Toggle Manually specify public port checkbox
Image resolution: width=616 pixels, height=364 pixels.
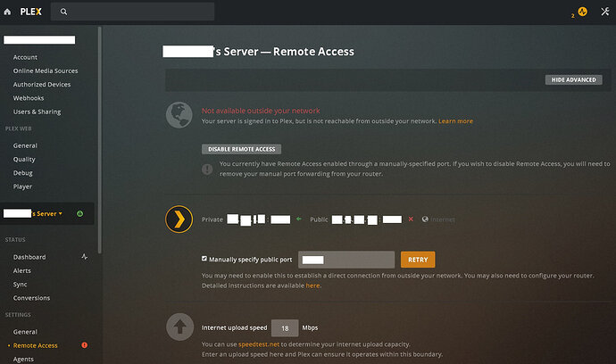tap(204, 259)
